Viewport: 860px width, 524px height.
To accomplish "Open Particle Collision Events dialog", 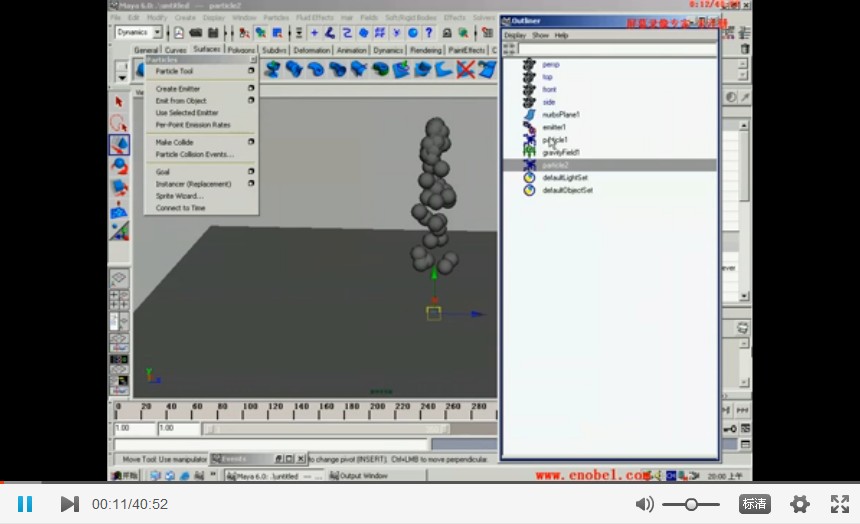I will pyautogui.click(x=194, y=154).
